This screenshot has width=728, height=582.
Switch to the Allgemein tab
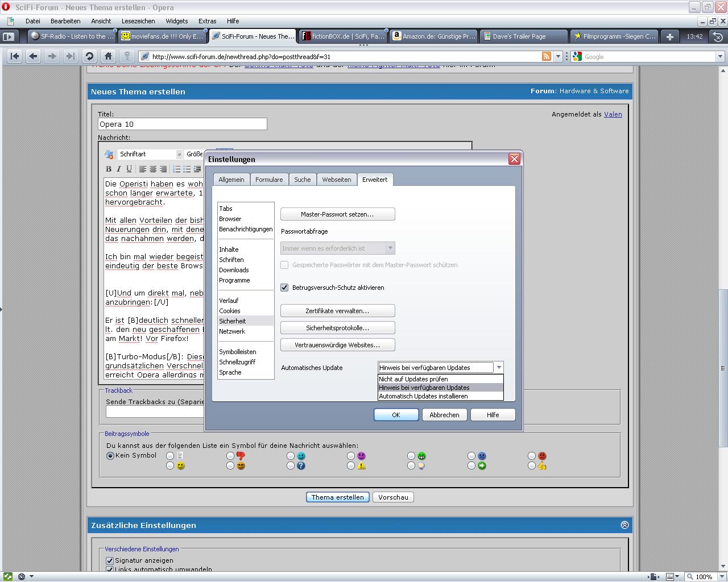click(x=231, y=180)
